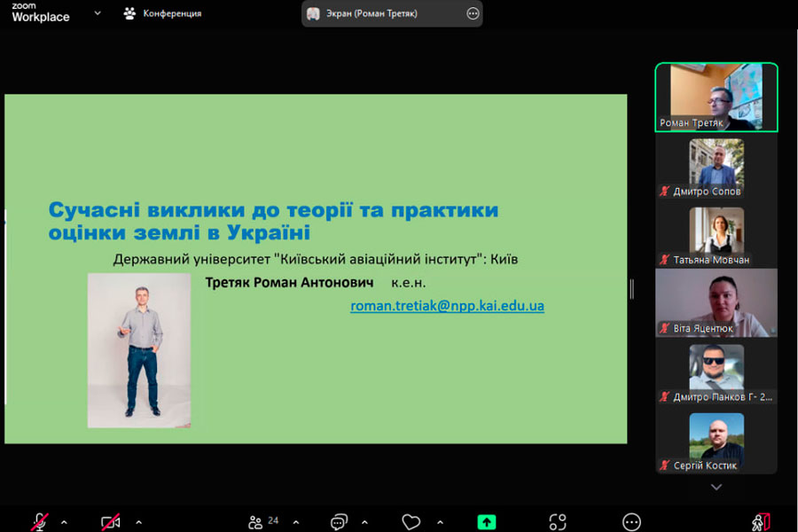Click panel divider handle beside slide
Image resolution: width=798 pixels, height=532 pixels.
click(631, 289)
